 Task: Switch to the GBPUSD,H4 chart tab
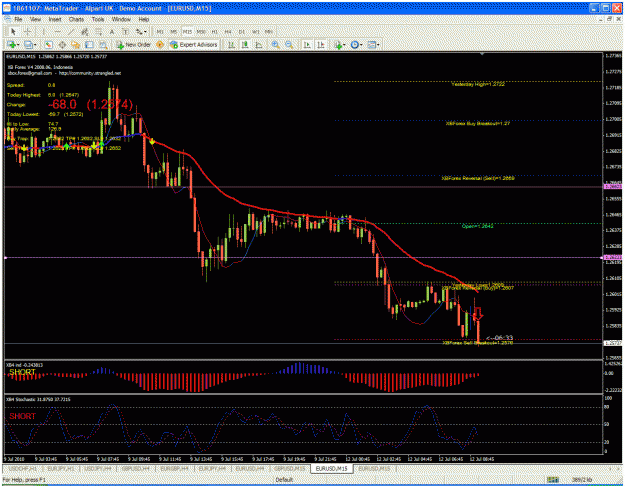[x=136, y=469]
